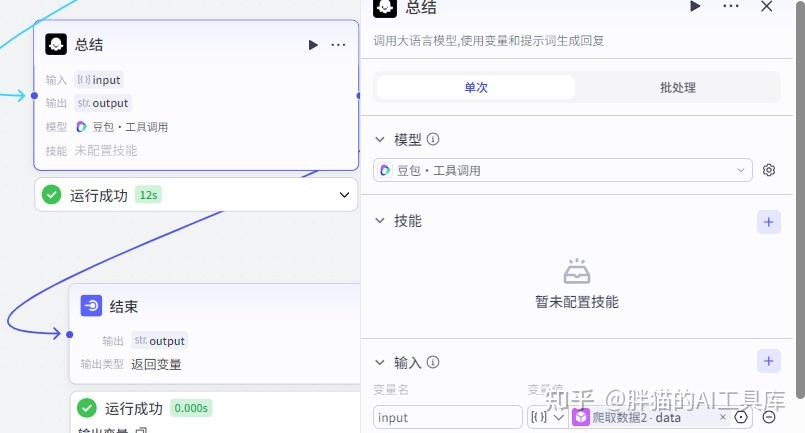Click green success check beside 12s
Viewport: 805px width, 433px height.
(x=51, y=195)
